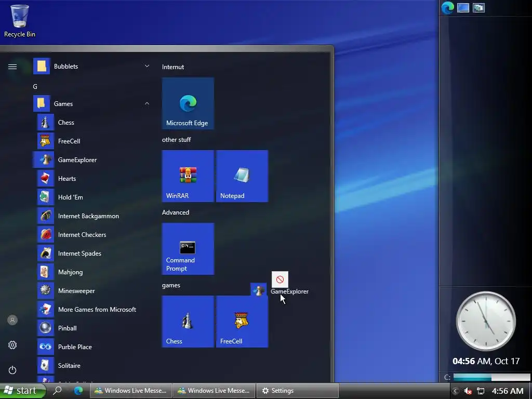Click the Hearts label in the list
The width and height of the screenshot is (532, 399).
pos(67,179)
